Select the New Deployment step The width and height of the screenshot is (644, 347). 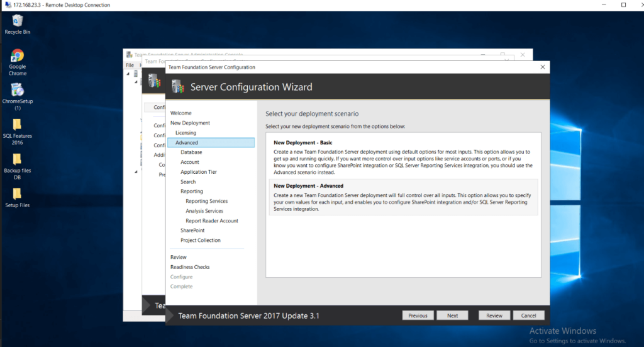(190, 123)
